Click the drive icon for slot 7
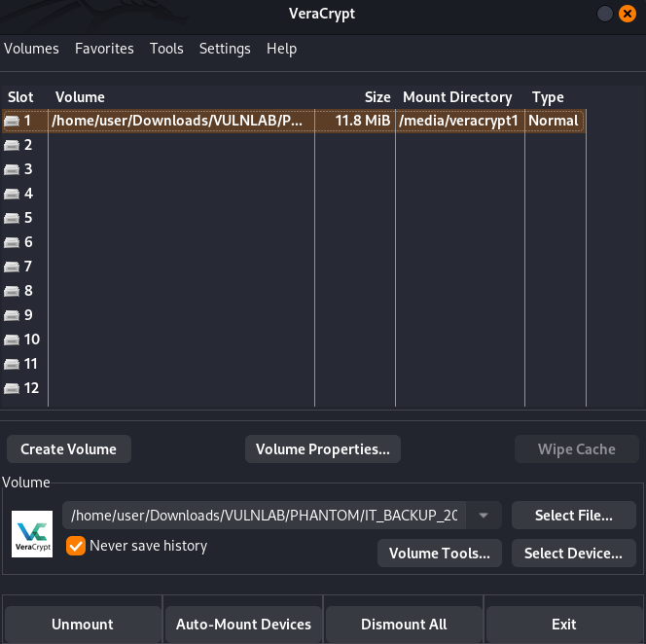This screenshot has width=646, height=644. pos(12,267)
